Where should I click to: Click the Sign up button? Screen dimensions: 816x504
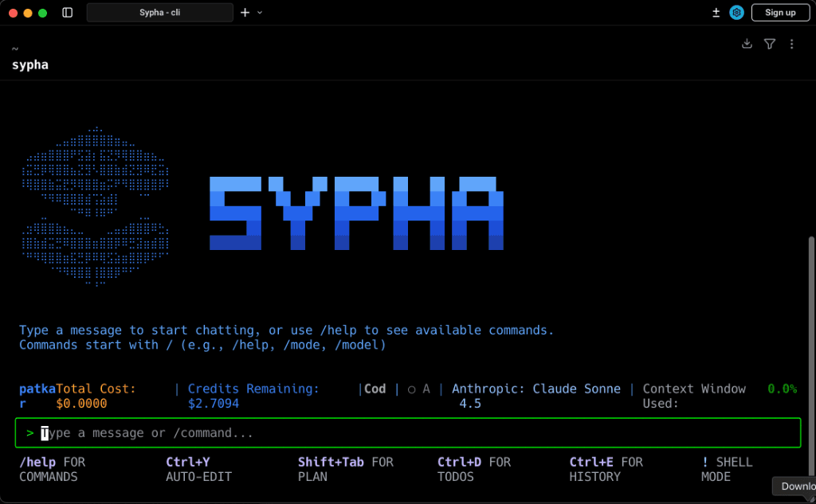tap(780, 13)
